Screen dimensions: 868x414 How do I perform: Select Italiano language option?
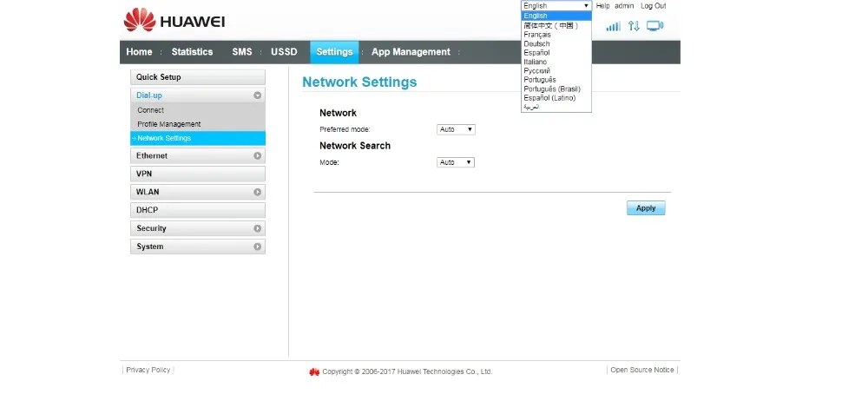(x=556, y=62)
